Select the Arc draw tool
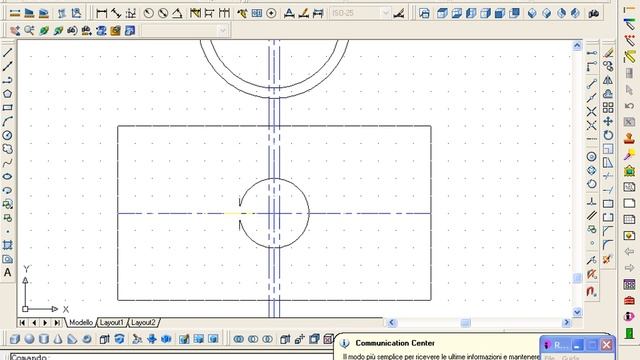The image size is (640, 360). (7, 121)
